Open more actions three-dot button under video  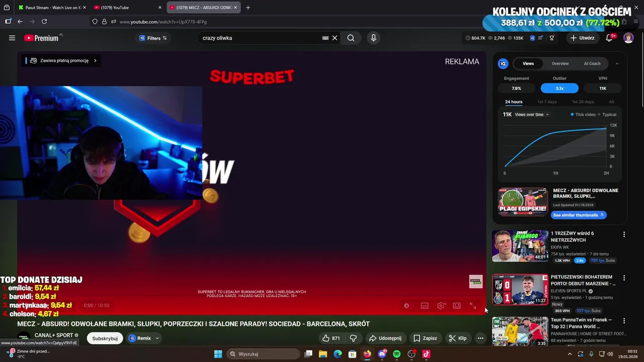(480, 338)
